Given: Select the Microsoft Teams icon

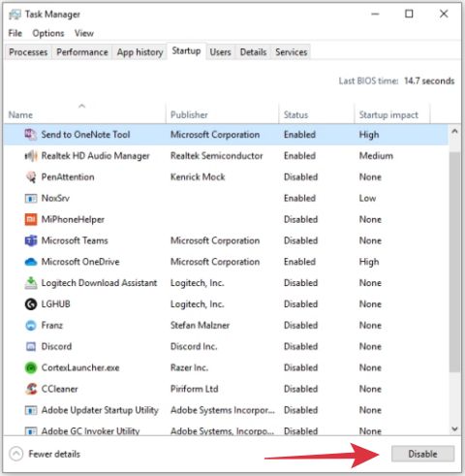Looking at the screenshot, I should pos(31,240).
